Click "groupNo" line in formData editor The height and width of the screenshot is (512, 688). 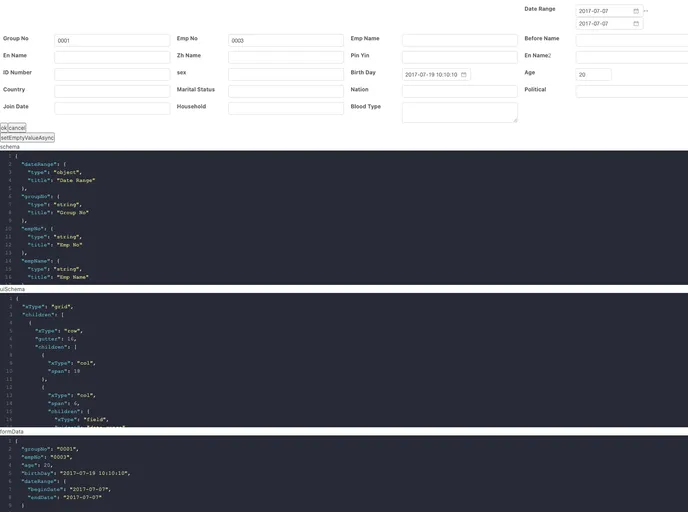pos(50,449)
